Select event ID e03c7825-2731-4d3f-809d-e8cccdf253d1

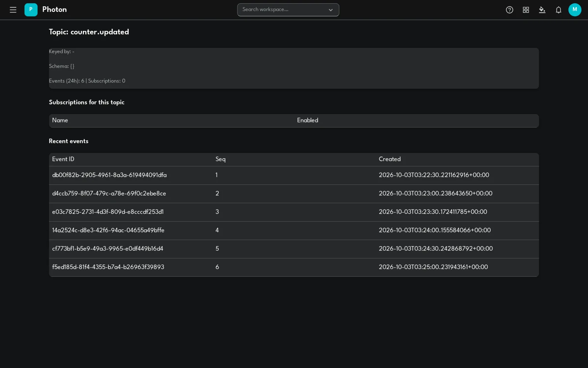108,212
